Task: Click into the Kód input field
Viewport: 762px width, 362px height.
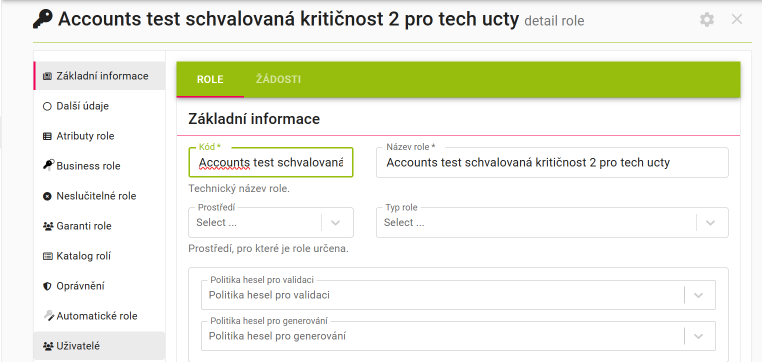Action: (271, 162)
